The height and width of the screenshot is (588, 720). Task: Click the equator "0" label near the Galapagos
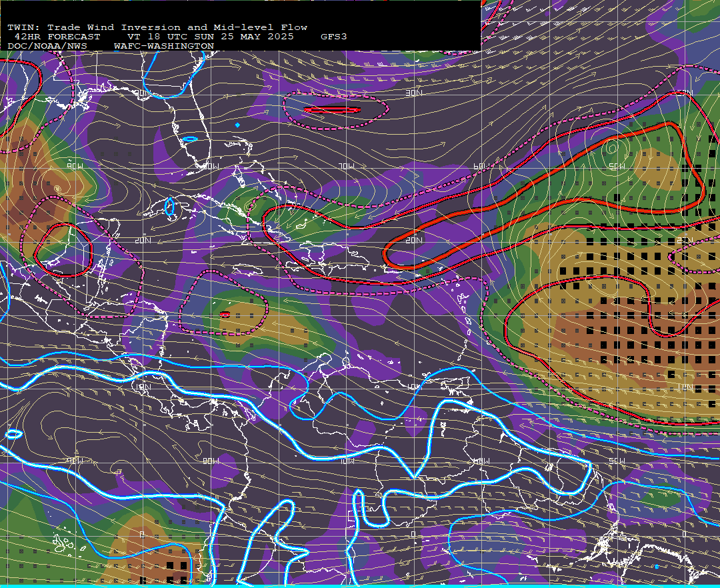143,534
